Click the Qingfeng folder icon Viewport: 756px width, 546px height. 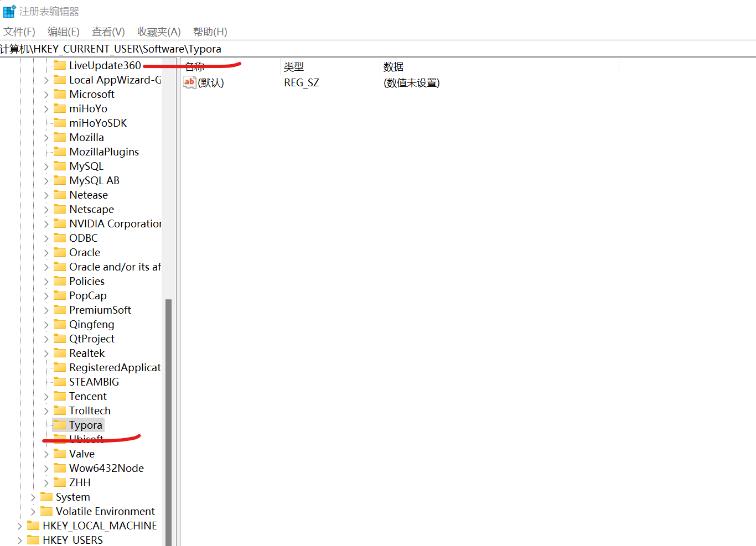[60, 324]
